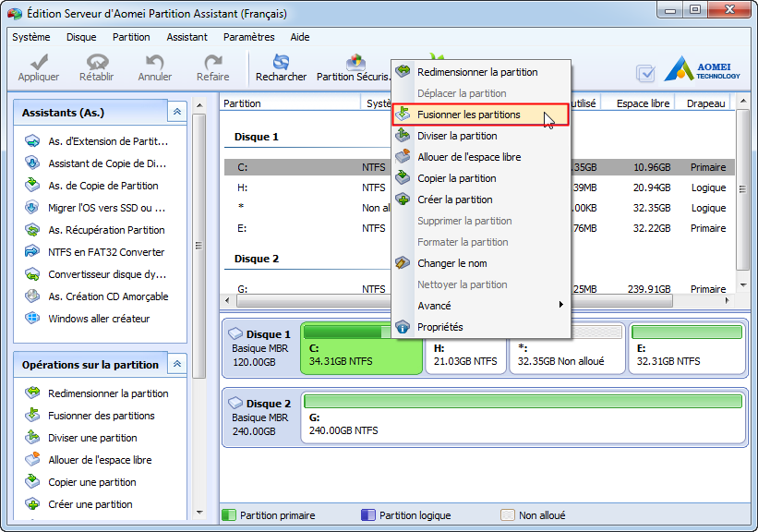Choose Diviser la partition in context menu
758x532 pixels.
pyautogui.click(x=480, y=136)
